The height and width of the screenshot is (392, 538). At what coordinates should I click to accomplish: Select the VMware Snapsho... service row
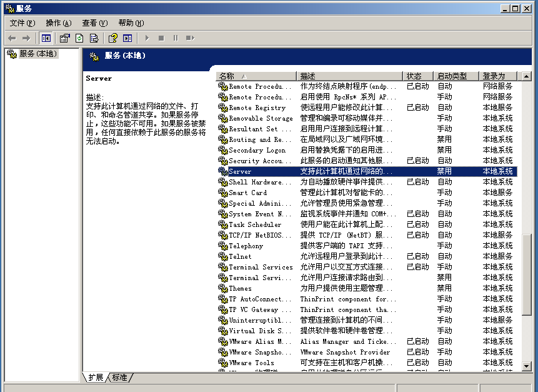(x=367, y=352)
